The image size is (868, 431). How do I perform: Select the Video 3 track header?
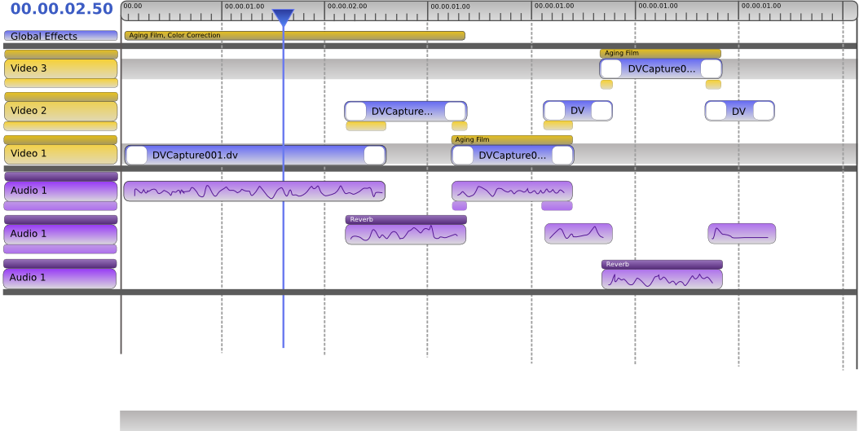click(61, 68)
